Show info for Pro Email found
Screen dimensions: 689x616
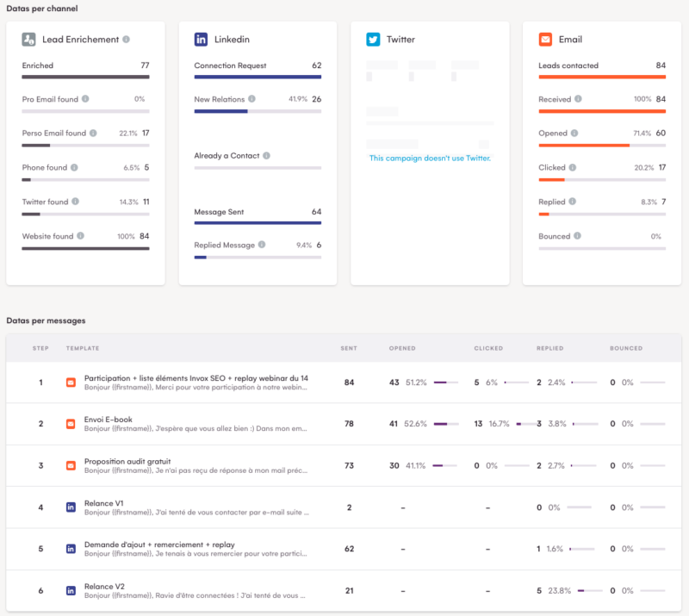pyautogui.click(x=85, y=99)
